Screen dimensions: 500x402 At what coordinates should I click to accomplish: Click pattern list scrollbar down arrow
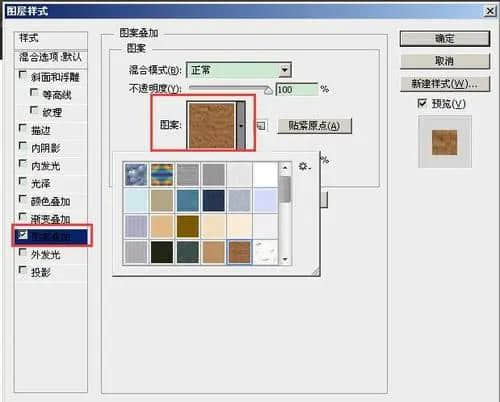pos(285,259)
